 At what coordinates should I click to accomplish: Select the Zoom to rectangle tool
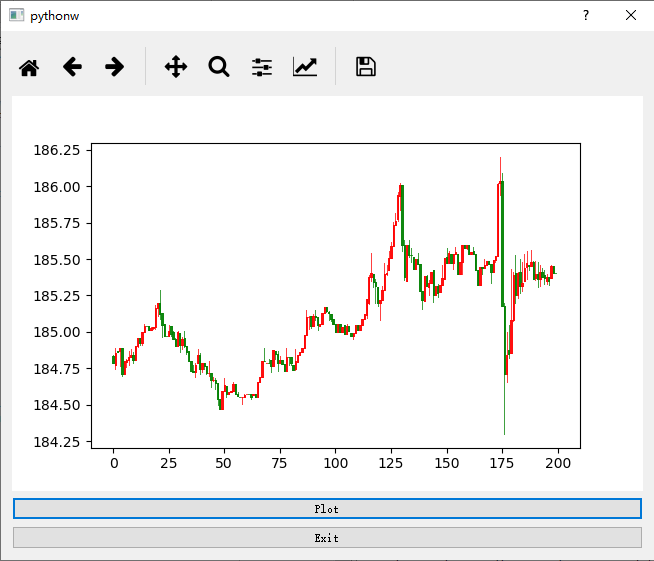219,67
